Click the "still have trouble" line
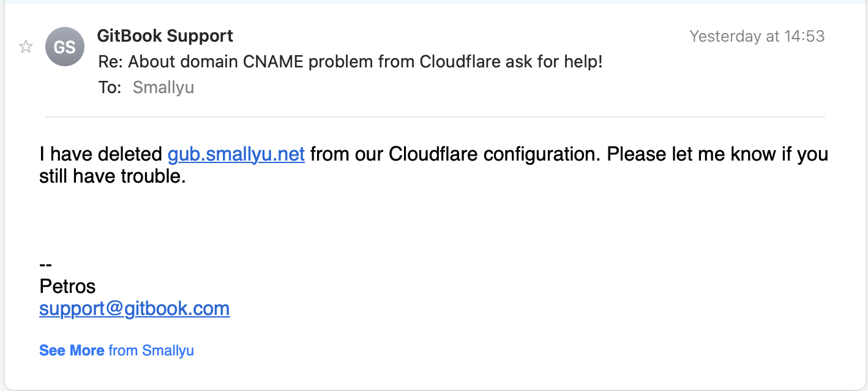 113,177
